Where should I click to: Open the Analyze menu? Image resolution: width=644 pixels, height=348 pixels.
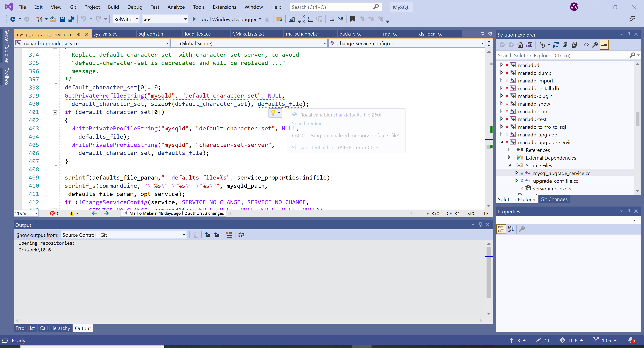click(176, 7)
